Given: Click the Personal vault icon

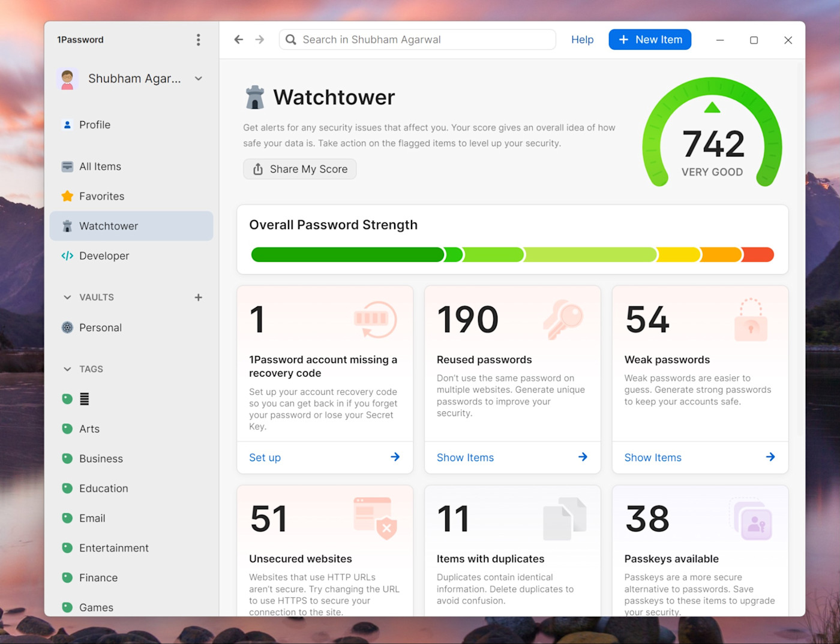Looking at the screenshot, I should (67, 327).
